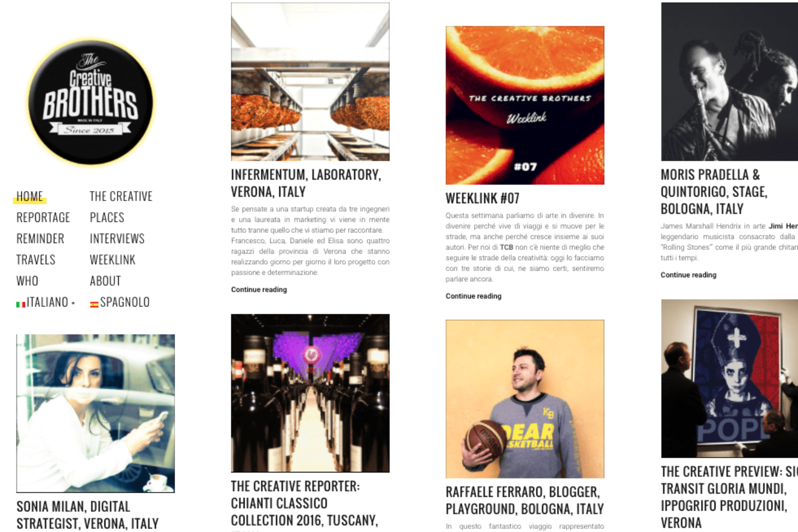Screen dimensions: 798x532
Task: Go to the Reportage section
Action: tap(43, 218)
